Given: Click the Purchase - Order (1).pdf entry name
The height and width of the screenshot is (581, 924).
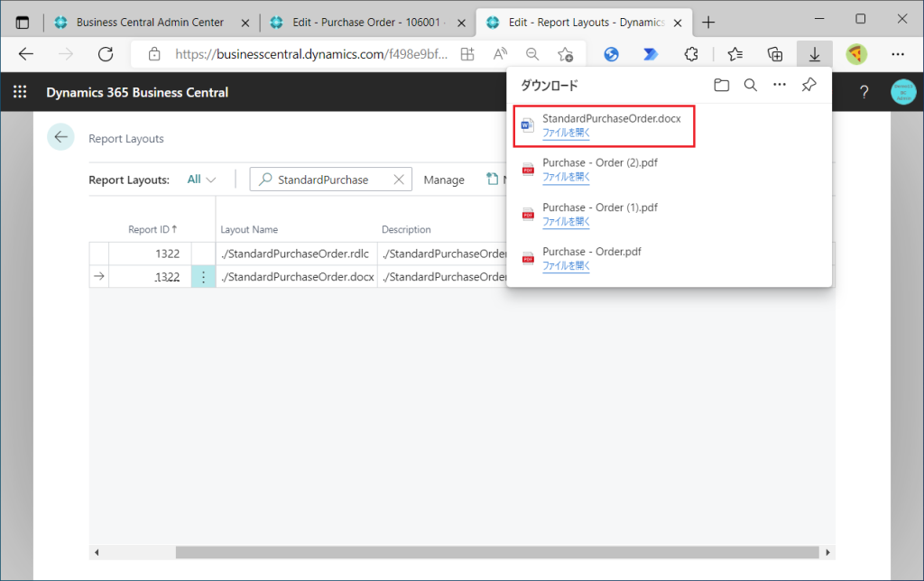Looking at the screenshot, I should point(600,207).
